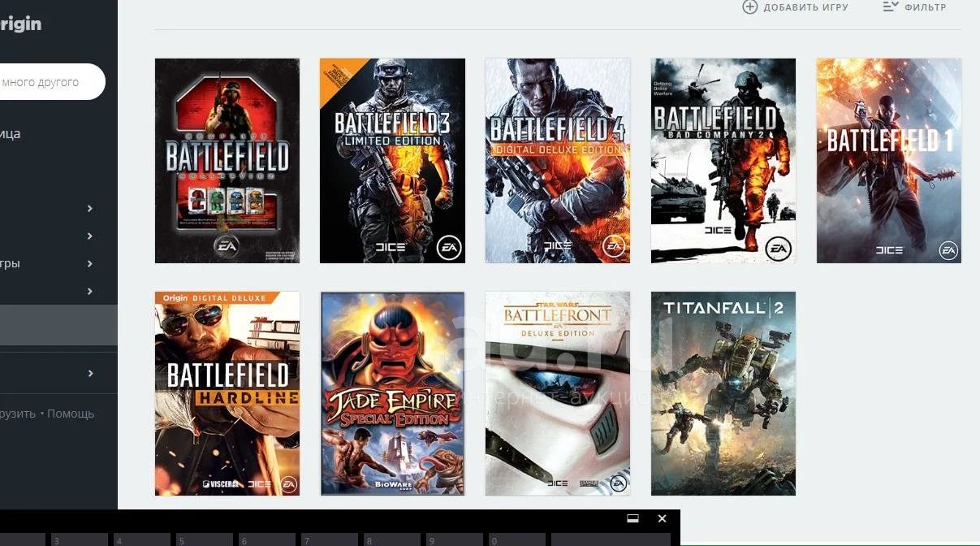
Task: Open the Battlefield 1 game tile
Action: coord(889,161)
